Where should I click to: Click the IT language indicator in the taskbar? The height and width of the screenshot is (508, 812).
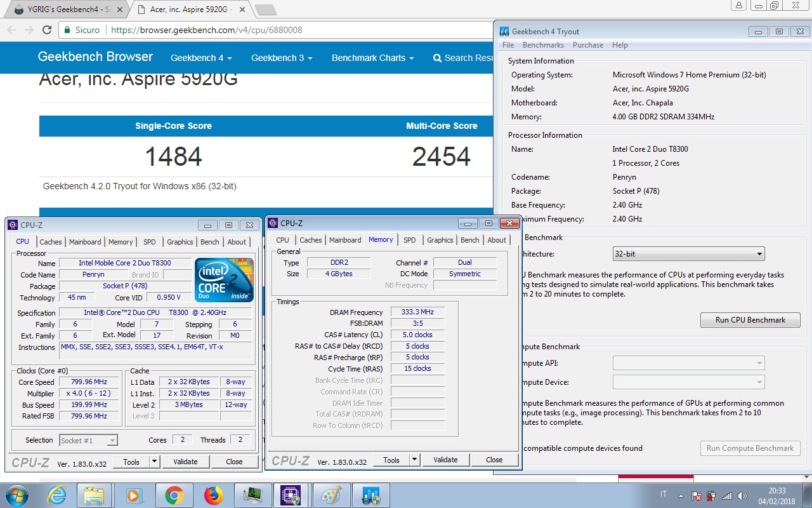pos(664,494)
